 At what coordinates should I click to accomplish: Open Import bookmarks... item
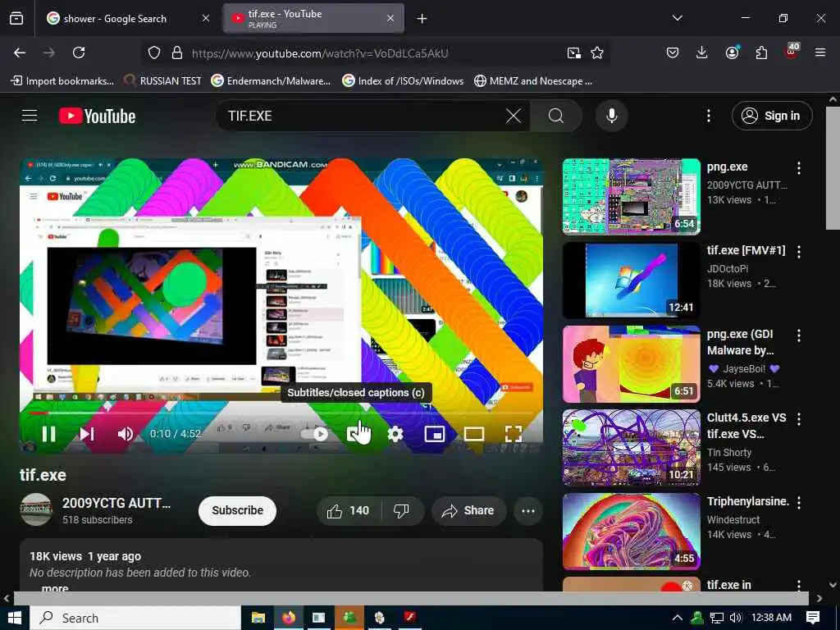62,81
